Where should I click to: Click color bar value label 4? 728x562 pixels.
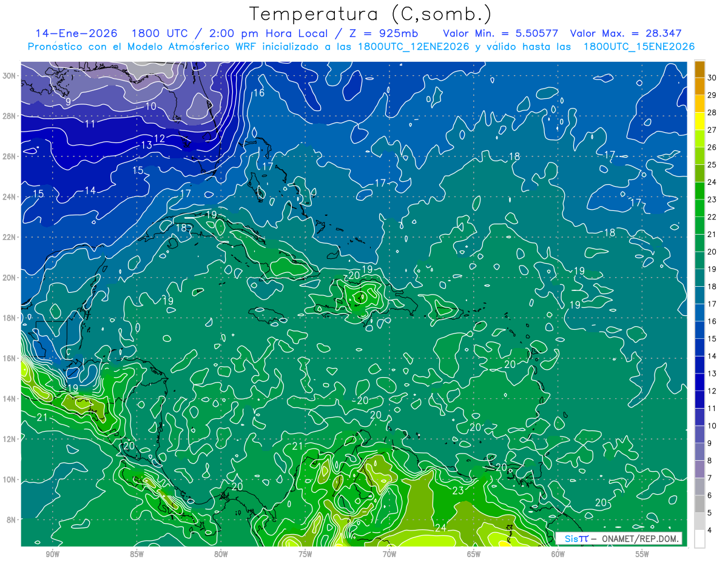pos(710,530)
